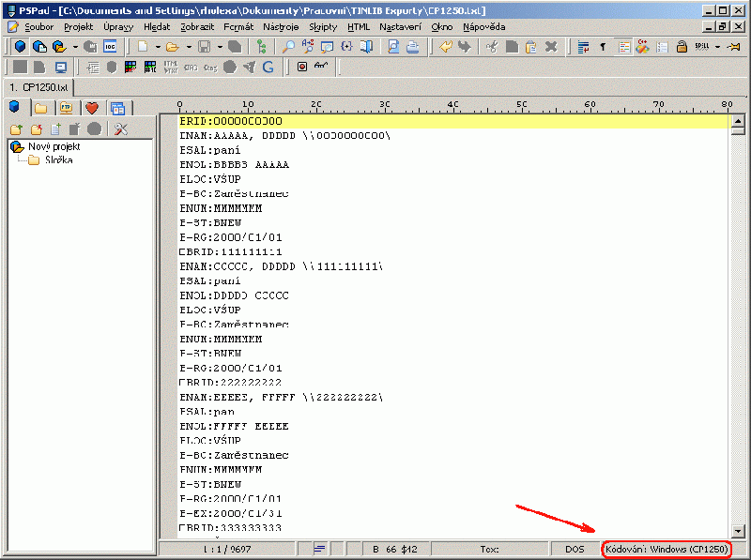Screen dimensions: 751x560
Task: Click the encoding status 'Kódování: Windows (CP1250)'
Action: [x=667, y=549]
